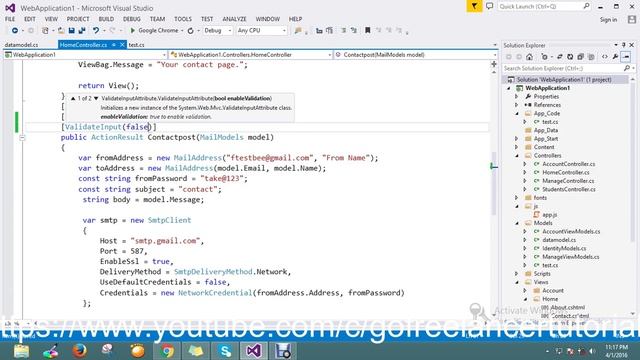640x360 pixels.
Task: Switch to the test.cs tab
Action: [x=136, y=45]
